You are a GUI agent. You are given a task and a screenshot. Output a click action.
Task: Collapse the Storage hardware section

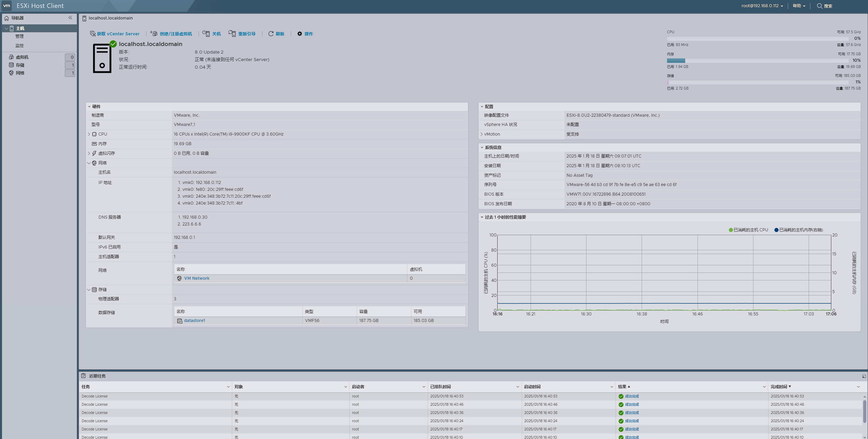[89, 290]
